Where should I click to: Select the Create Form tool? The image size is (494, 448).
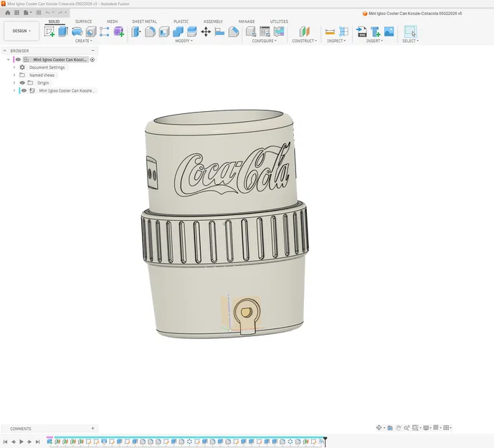coord(119,32)
